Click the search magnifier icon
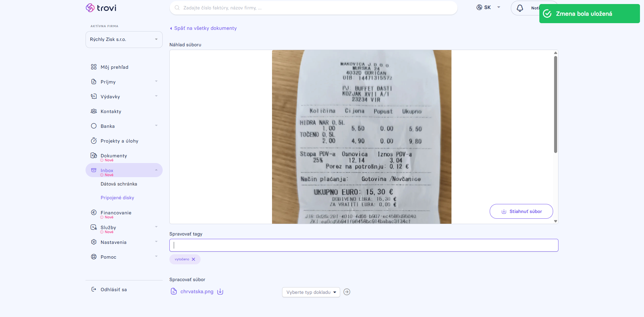The image size is (644, 317). (x=177, y=8)
